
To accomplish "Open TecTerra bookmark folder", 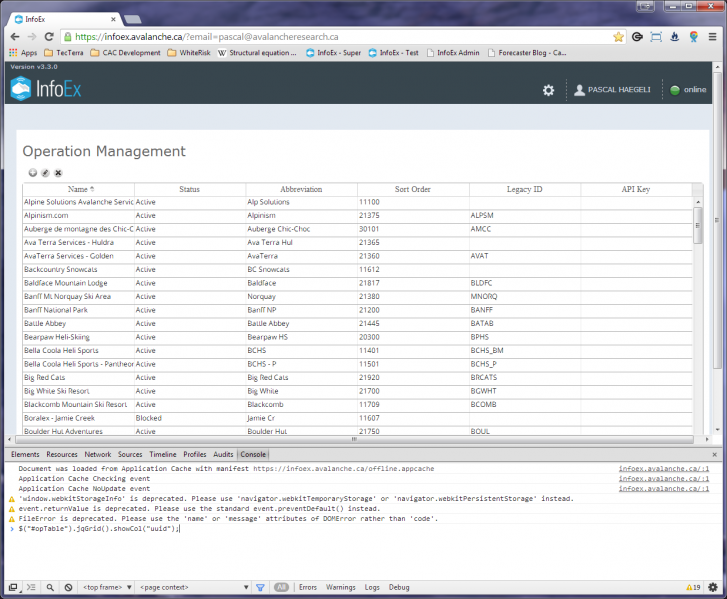I will click(x=64, y=53).
